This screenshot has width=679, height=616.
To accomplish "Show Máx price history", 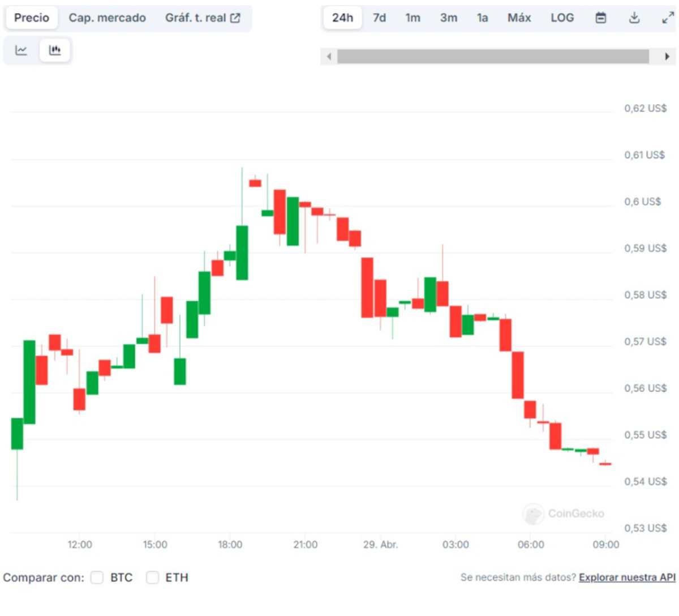I will click(x=519, y=18).
